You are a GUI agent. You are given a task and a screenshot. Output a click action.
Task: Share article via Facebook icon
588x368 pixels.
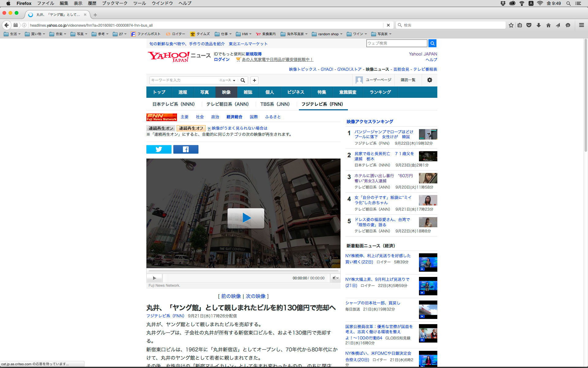point(186,149)
